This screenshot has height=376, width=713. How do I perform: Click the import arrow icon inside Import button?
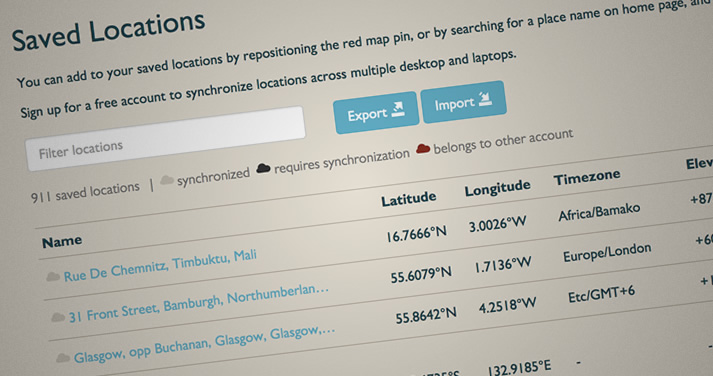[x=485, y=98]
